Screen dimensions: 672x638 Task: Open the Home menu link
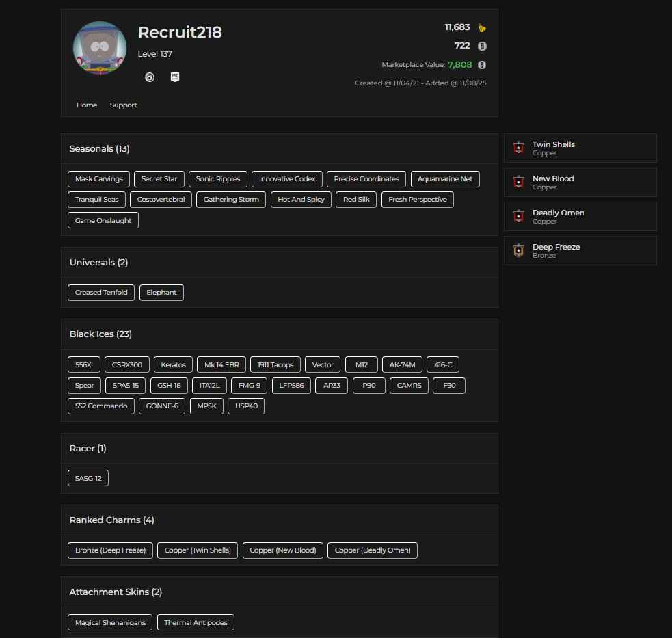(x=87, y=105)
